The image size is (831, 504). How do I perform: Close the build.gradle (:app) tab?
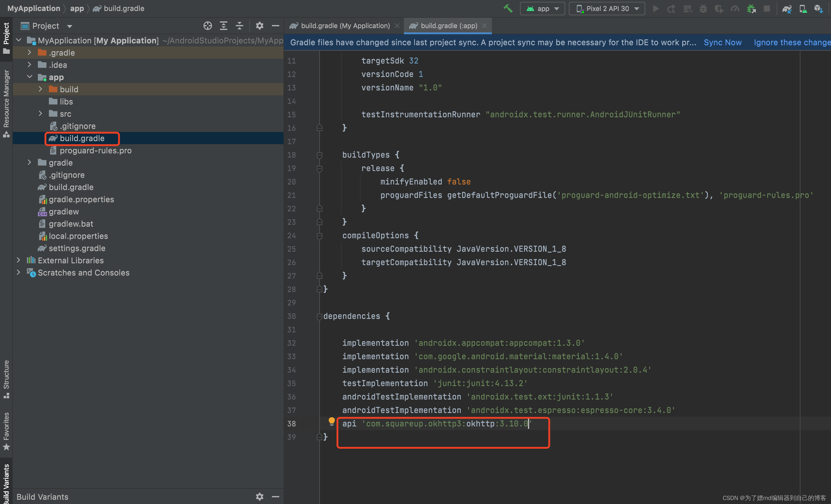tap(484, 26)
